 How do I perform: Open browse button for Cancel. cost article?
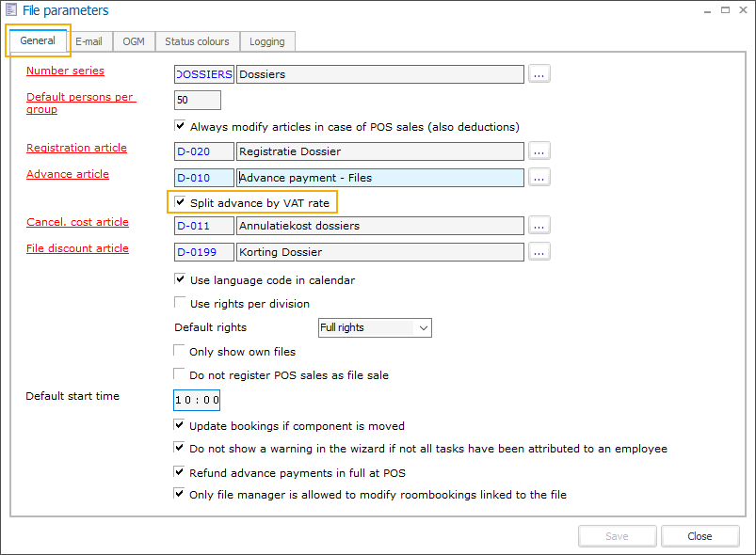539,226
